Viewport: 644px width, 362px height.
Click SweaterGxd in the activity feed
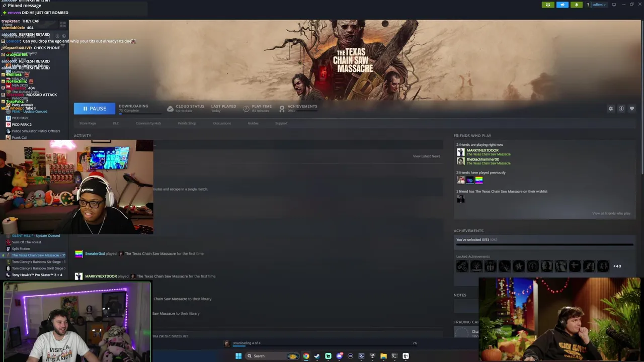[95, 254]
